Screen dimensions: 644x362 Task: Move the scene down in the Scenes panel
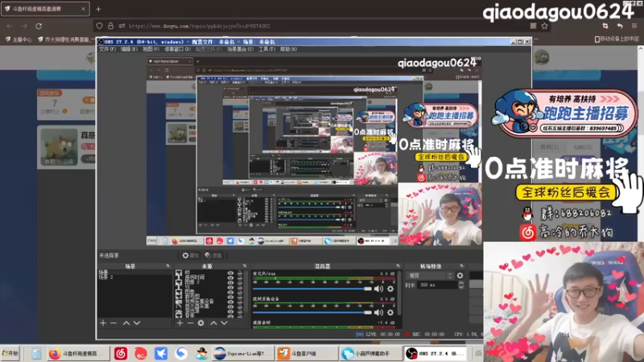137,323
